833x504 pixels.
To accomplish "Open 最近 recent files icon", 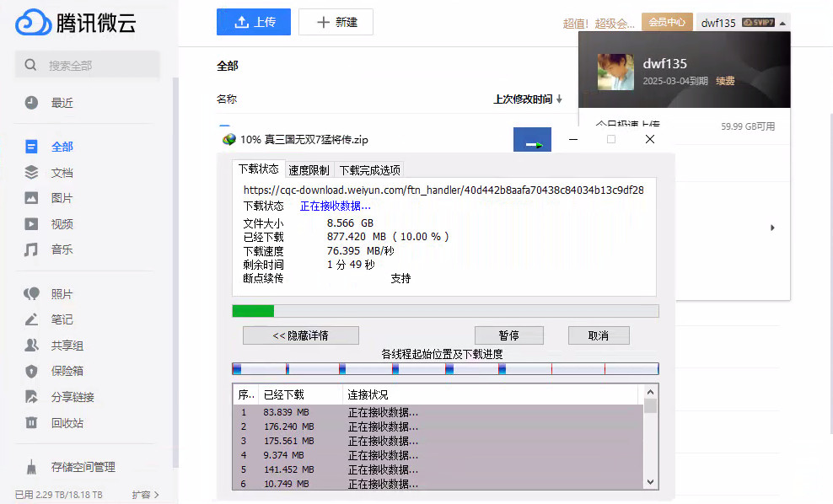I will click(x=31, y=103).
